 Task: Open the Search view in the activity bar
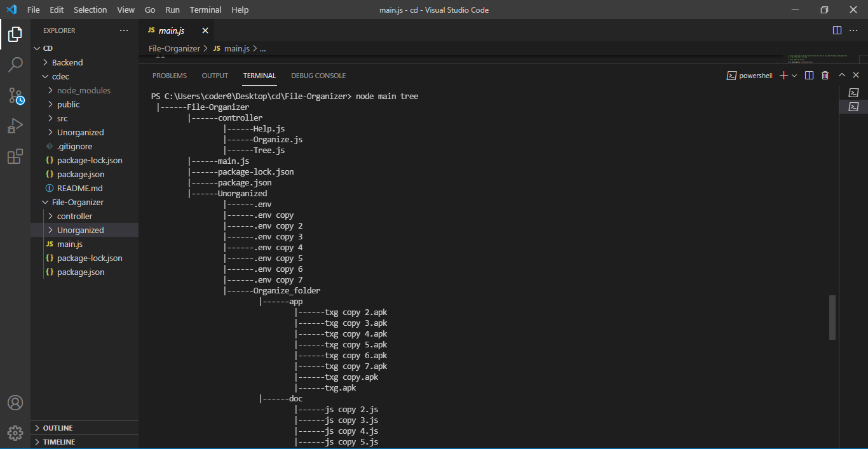pyautogui.click(x=15, y=64)
